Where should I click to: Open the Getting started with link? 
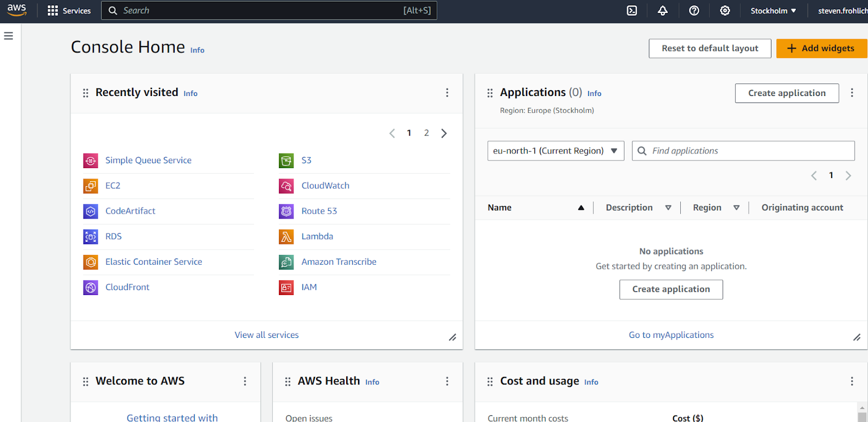[x=172, y=417]
